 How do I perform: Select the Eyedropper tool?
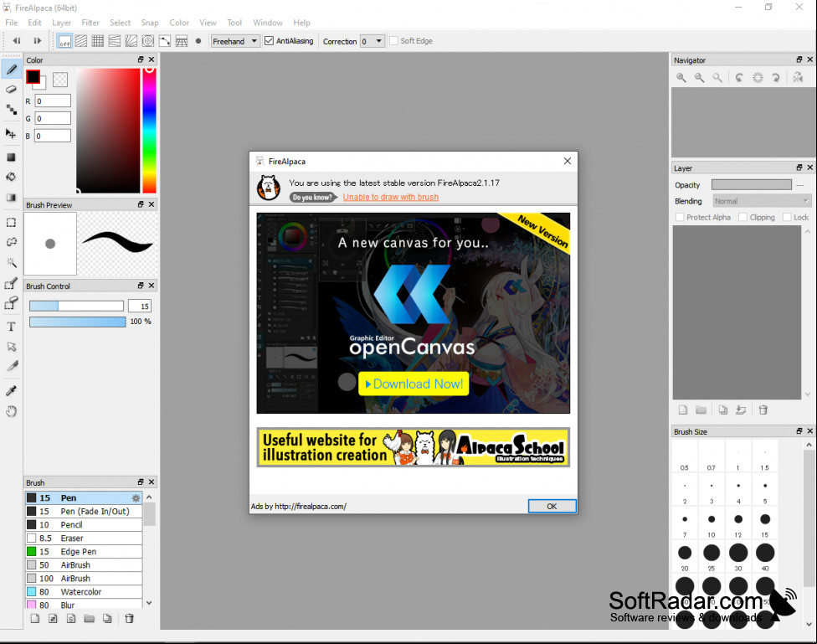click(12, 390)
